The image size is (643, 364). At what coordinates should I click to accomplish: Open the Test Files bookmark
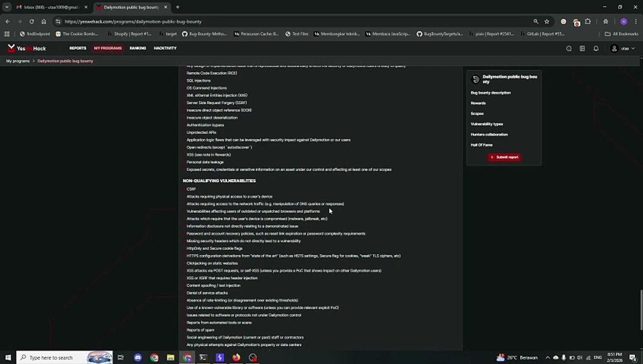[x=297, y=34]
